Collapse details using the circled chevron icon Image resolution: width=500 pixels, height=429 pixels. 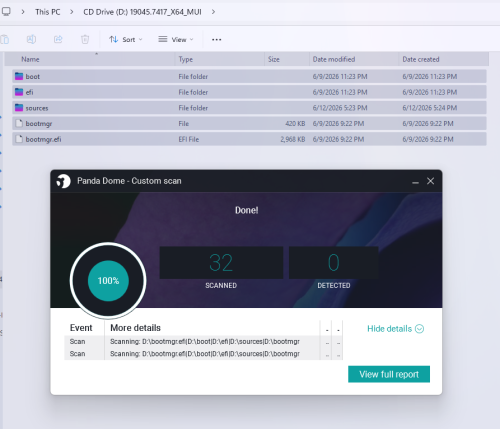(419, 329)
